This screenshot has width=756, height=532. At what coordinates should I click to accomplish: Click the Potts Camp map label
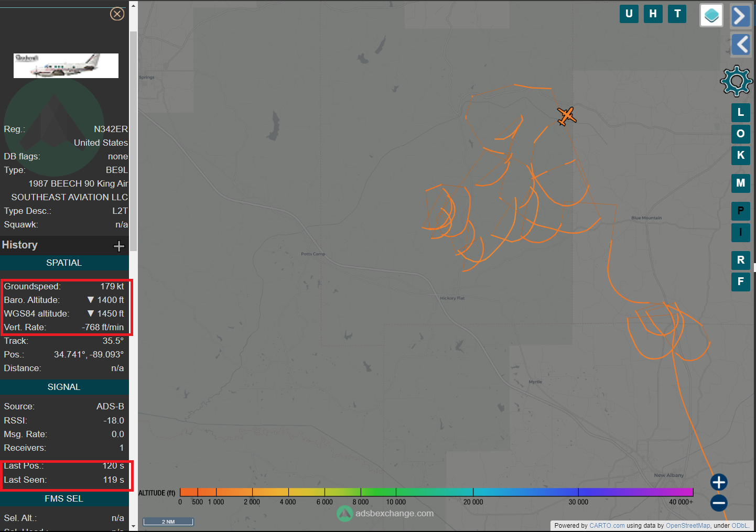coord(313,254)
